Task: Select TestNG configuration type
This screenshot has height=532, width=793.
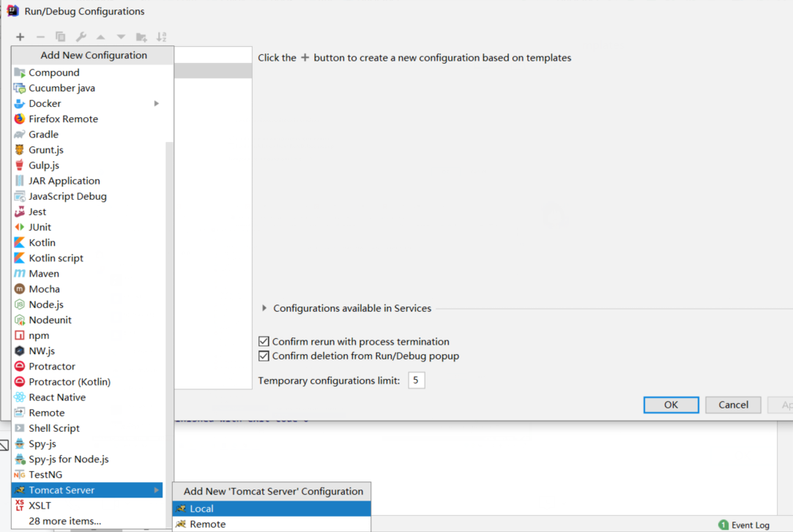Action: click(89, 474)
